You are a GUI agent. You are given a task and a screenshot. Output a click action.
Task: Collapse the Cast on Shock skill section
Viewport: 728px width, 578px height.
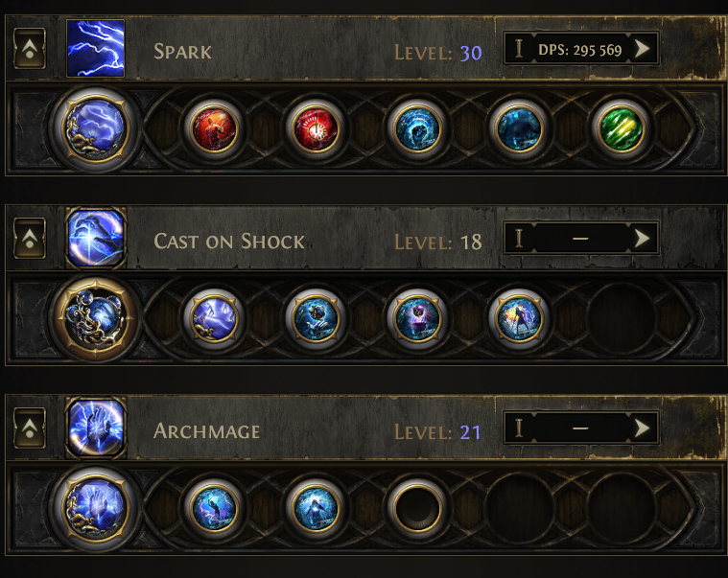29,239
